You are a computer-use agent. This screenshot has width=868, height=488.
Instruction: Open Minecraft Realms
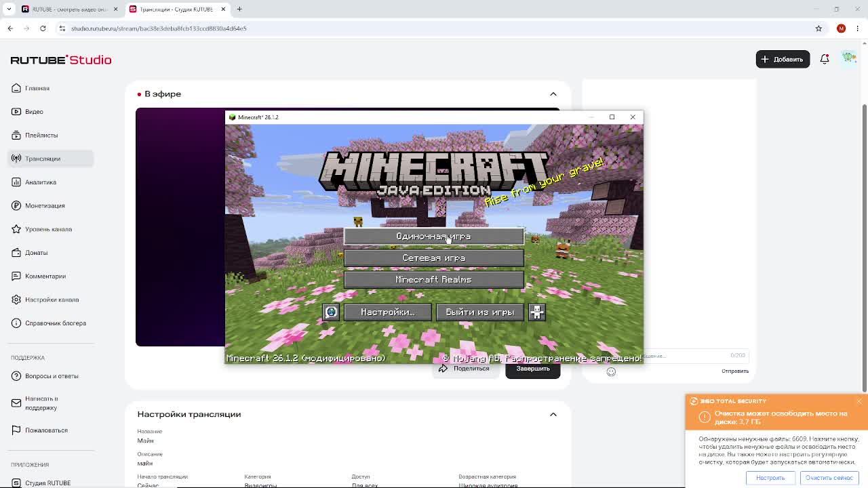tap(433, 280)
